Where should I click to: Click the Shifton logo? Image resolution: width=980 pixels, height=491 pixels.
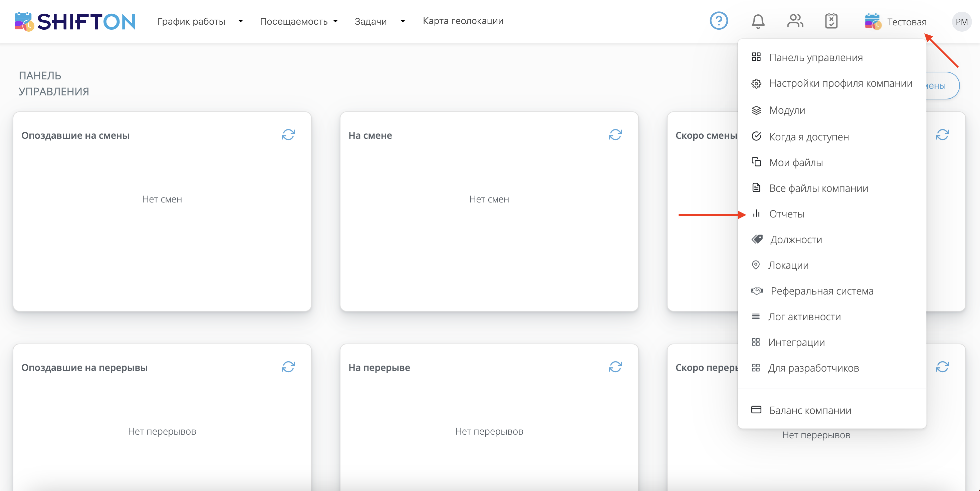[x=75, y=21]
